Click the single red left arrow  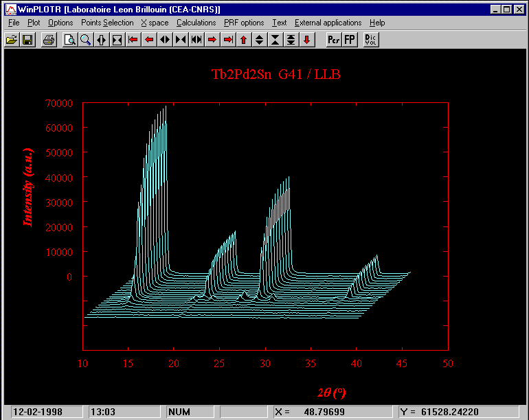click(x=149, y=40)
